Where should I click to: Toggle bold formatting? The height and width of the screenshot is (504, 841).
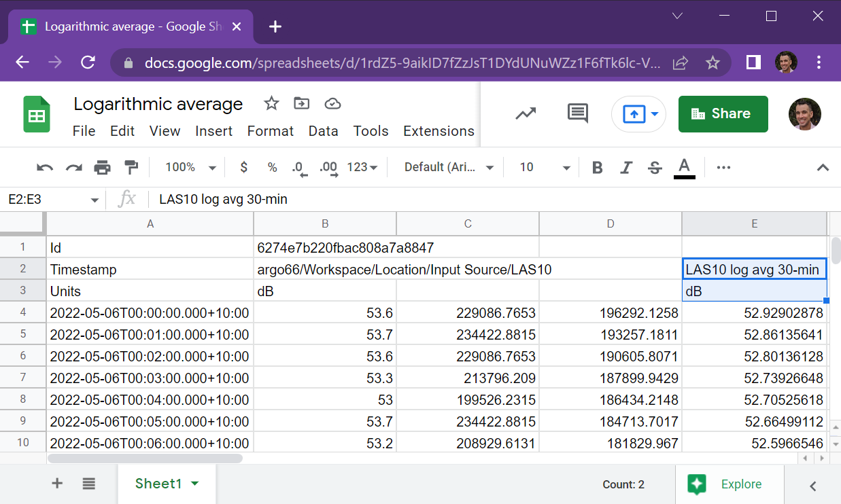[598, 167]
